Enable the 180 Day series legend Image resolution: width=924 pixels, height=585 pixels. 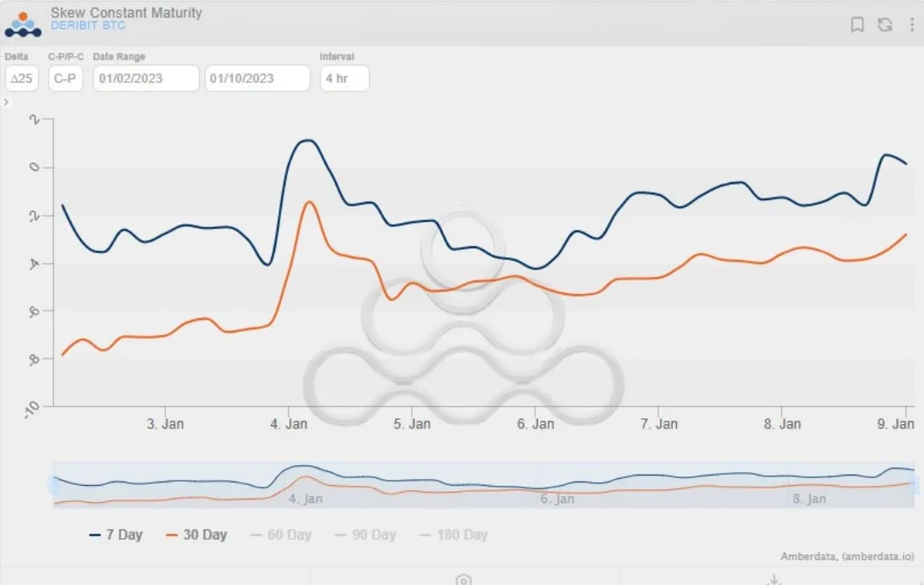click(x=453, y=535)
